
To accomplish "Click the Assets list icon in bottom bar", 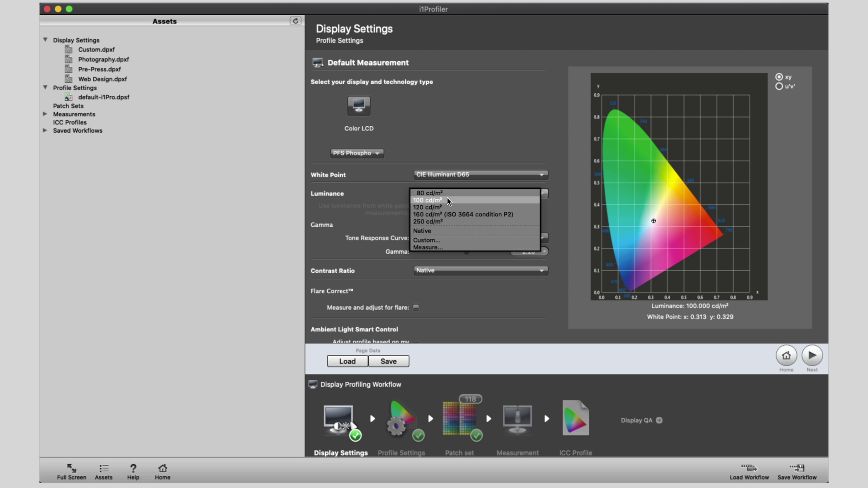I will (x=104, y=468).
